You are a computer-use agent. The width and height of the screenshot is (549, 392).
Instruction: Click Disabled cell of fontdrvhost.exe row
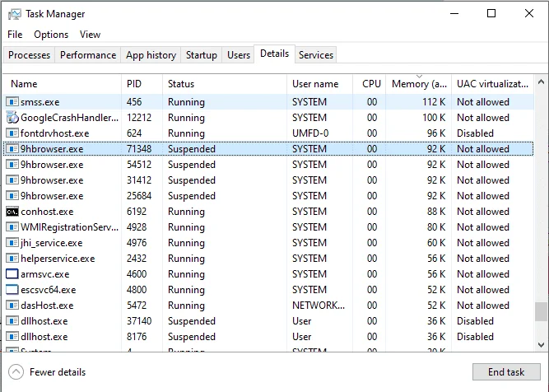(475, 133)
